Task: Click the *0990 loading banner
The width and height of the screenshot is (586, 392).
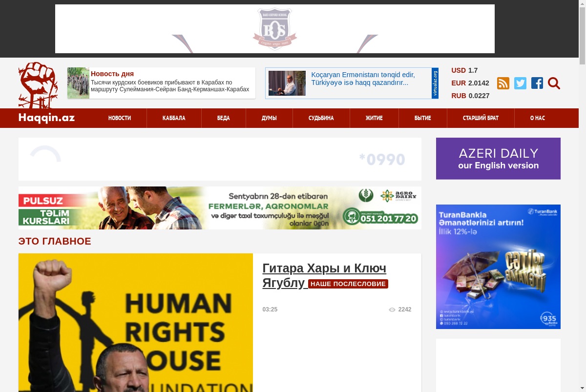Action: (x=220, y=159)
